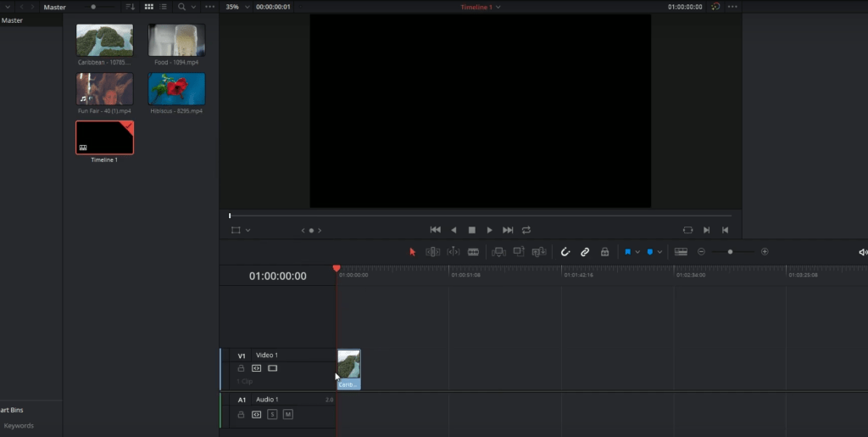
Task: Toggle Position Lock padlock in toolbar
Action: click(605, 252)
